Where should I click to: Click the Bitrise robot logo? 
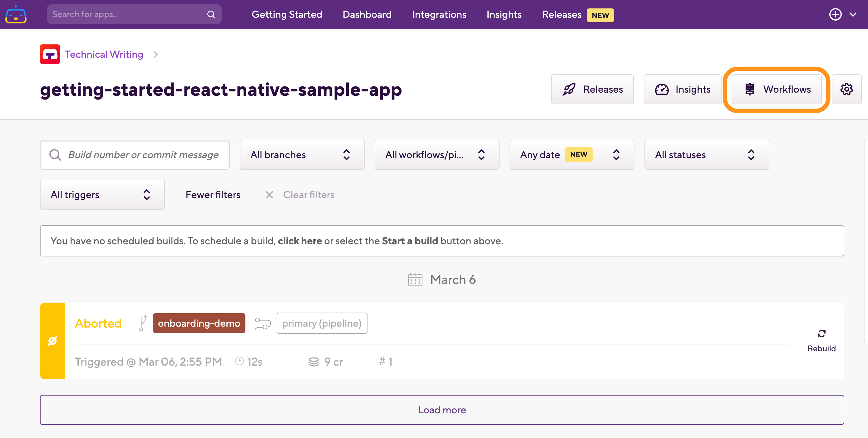[x=16, y=14]
